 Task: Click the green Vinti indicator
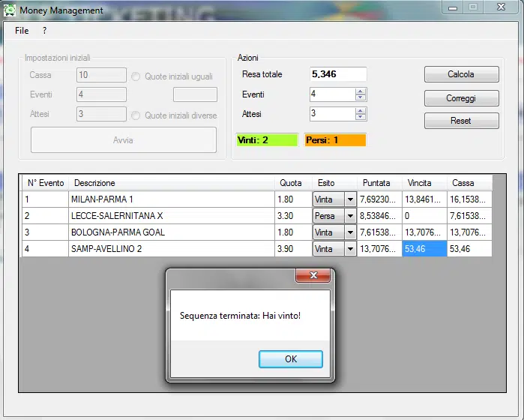pyautogui.click(x=267, y=140)
